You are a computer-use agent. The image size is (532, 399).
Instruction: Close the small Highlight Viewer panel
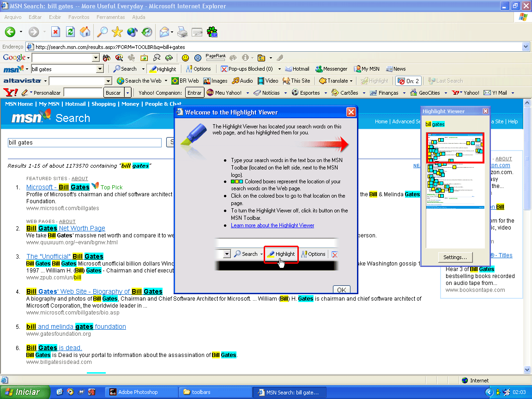[x=485, y=111]
